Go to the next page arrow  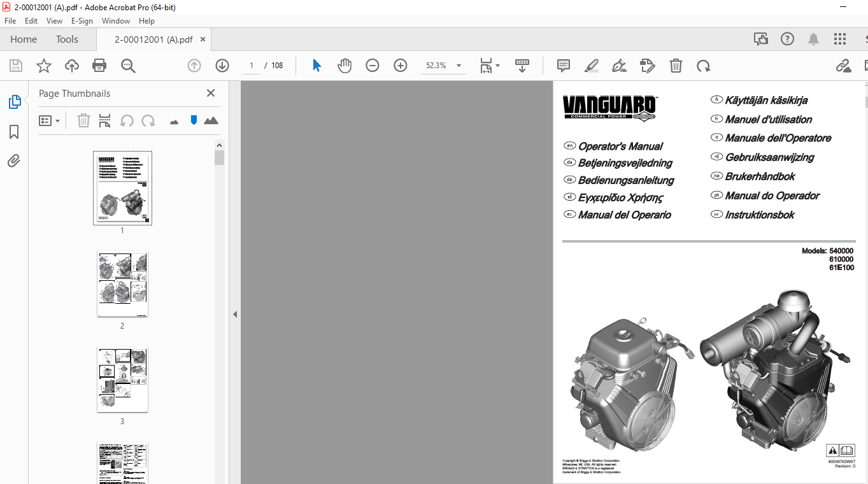click(x=222, y=66)
